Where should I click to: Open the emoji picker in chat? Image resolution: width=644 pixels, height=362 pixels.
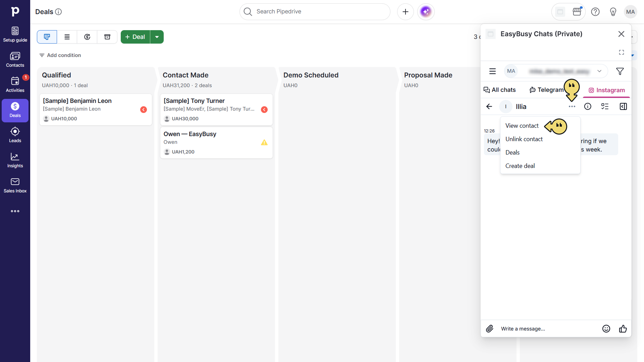(x=606, y=329)
